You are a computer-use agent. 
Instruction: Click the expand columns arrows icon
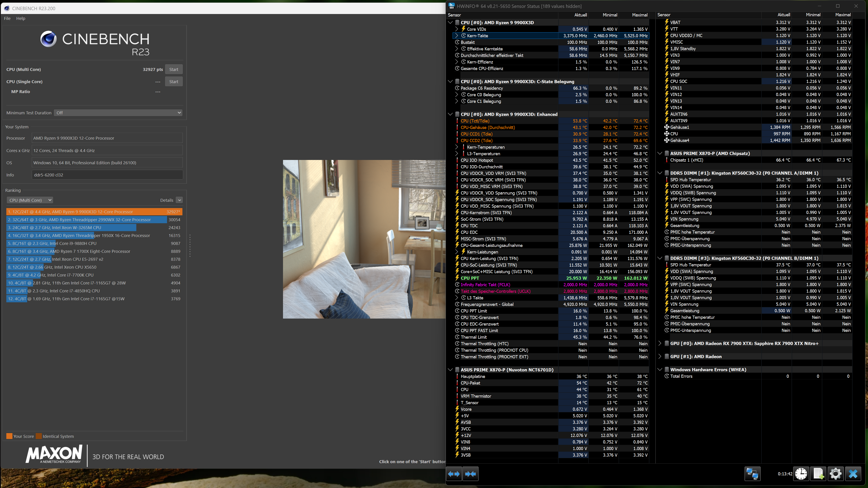coord(454,474)
